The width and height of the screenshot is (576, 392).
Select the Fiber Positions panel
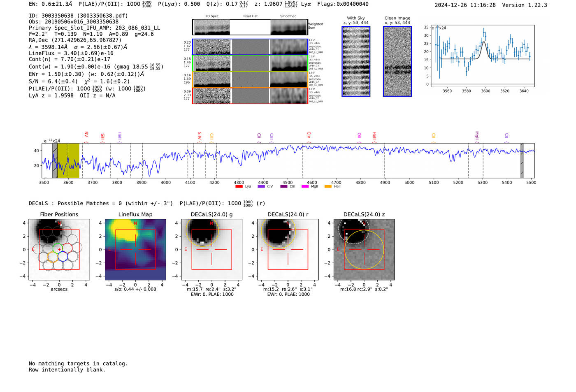[x=59, y=250]
